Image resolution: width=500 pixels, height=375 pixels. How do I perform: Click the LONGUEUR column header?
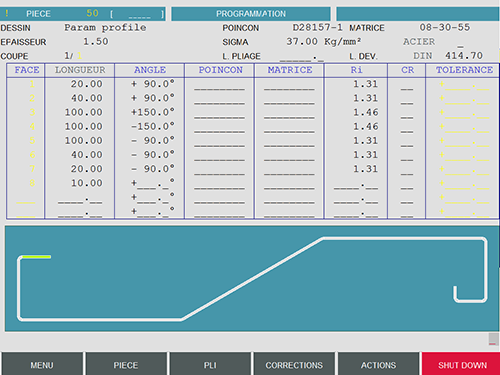pyautogui.click(x=80, y=70)
